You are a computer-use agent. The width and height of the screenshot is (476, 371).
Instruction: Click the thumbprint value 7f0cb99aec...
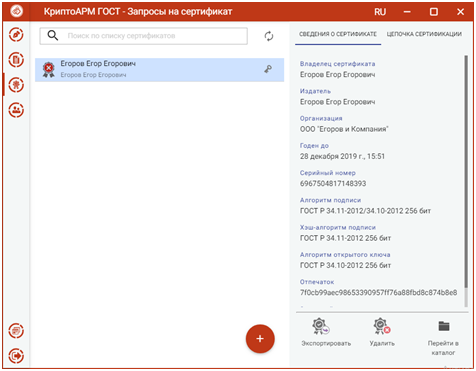tap(378, 293)
